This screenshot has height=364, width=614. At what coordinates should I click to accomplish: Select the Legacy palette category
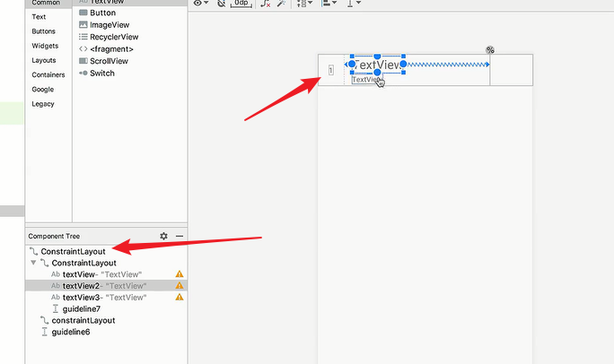click(43, 104)
